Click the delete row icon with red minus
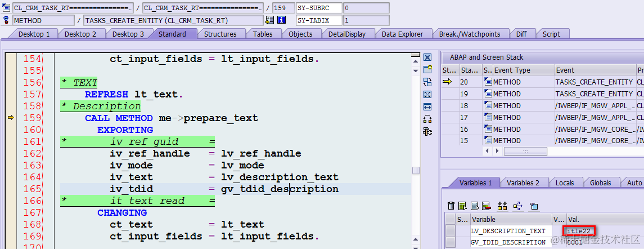This screenshot has height=249, width=644. click(x=487, y=206)
